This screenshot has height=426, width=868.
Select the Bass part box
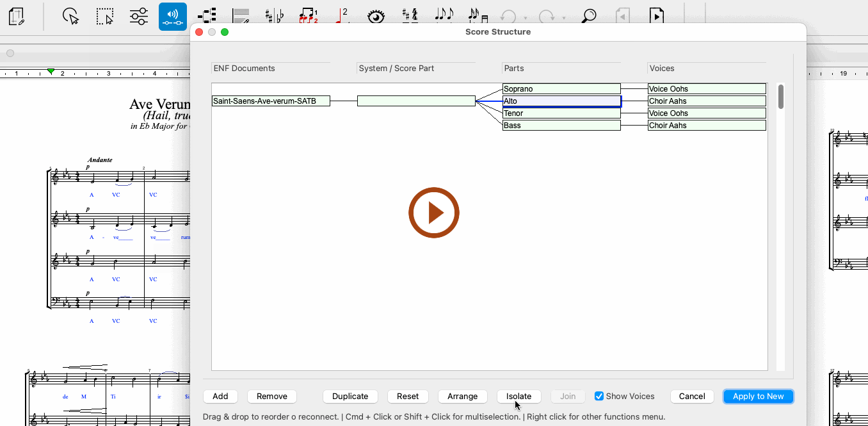(561, 126)
